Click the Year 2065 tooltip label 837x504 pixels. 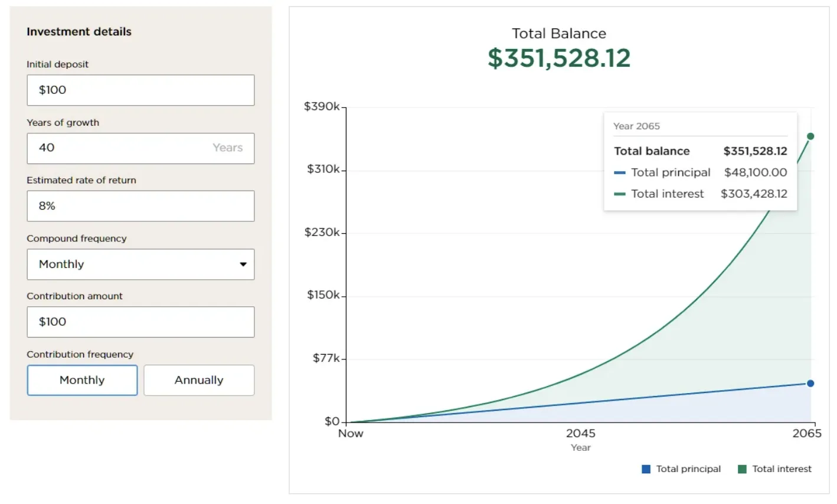pos(637,126)
